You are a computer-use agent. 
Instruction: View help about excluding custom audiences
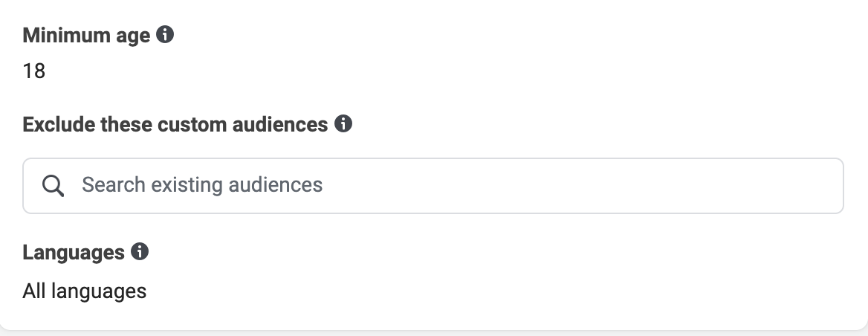(343, 123)
